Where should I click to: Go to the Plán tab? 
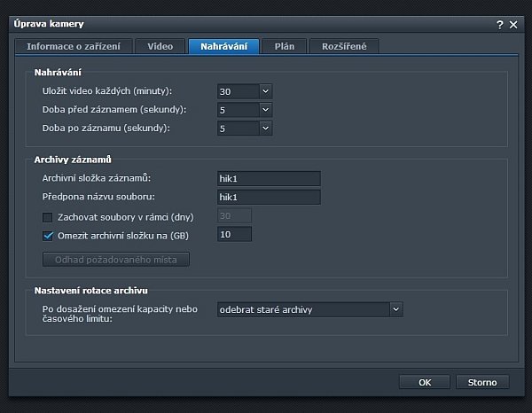[x=285, y=46]
